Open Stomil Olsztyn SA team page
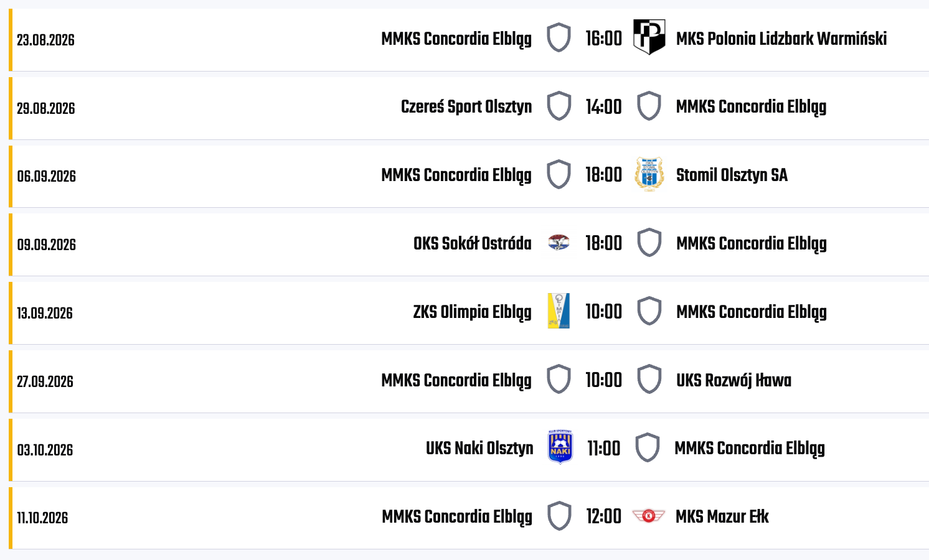Screen dimensions: 929x560 732,175
